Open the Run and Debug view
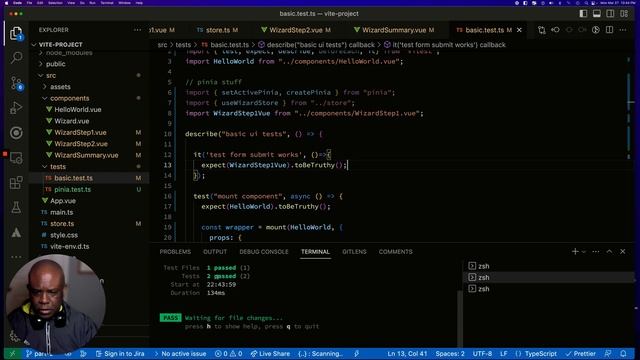 pos(16,108)
